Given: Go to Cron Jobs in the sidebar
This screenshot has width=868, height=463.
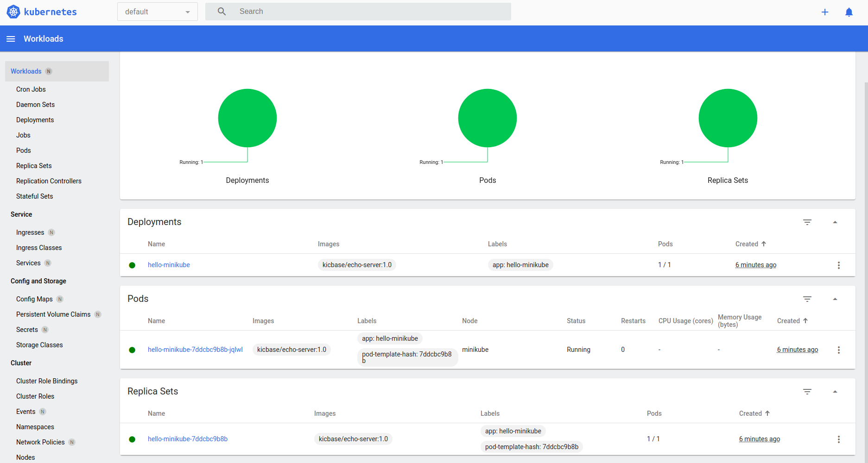Looking at the screenshot, I should click(31, 89).
